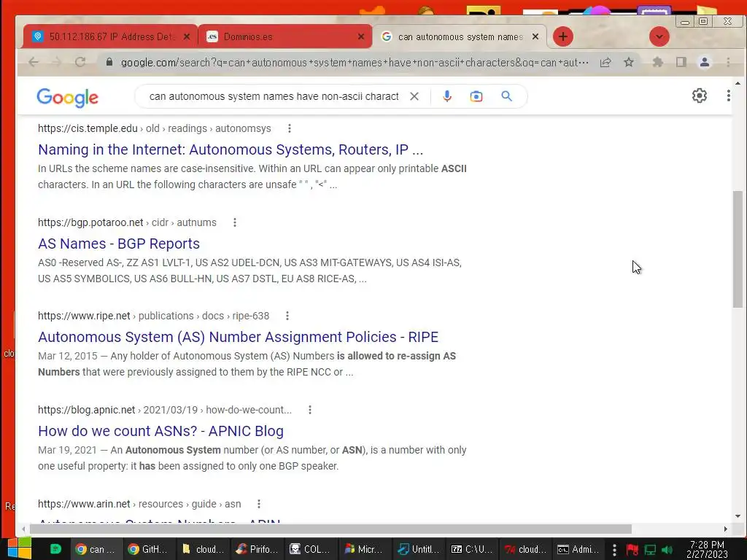747x560 pixels.
Task: Open AS Names - BGP Reports link
Action: point(119,244)
